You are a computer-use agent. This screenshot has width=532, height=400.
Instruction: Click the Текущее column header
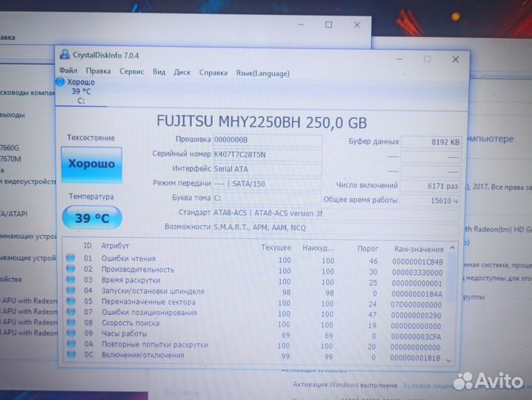(x=276, y=247)
